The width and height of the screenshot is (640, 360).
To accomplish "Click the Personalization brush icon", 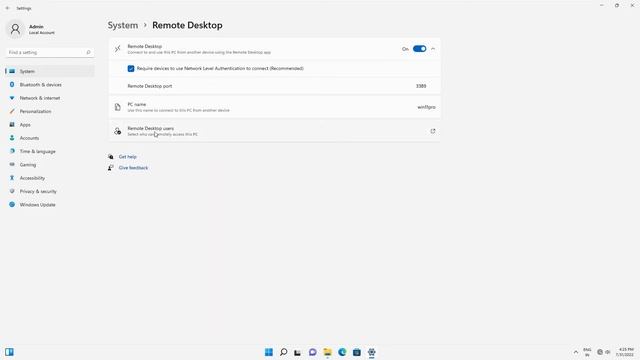I will pyautogui.click(x=12, y=111).
